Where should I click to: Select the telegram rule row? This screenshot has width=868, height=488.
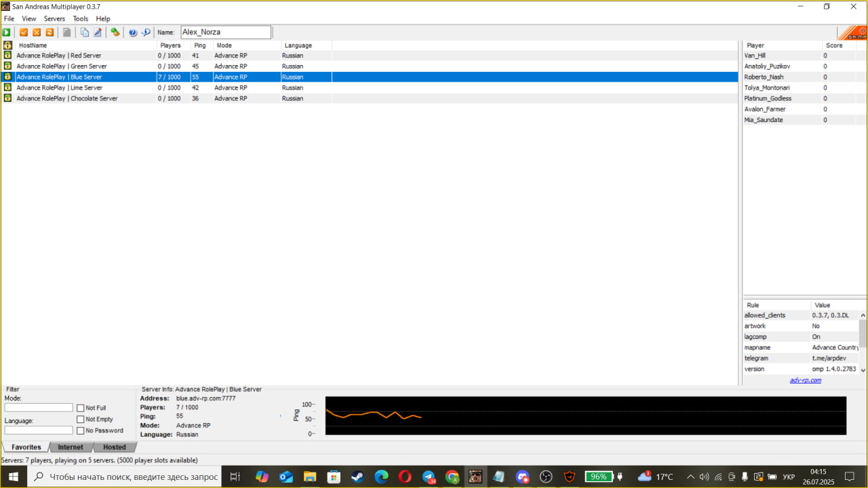click(x=801, y=358)
